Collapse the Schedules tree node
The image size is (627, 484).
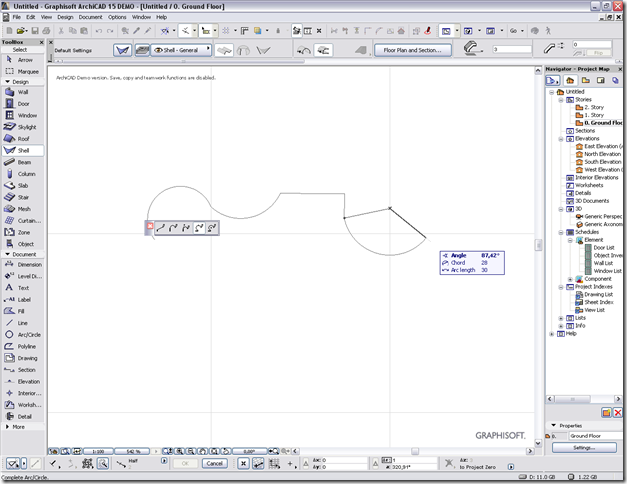click(561, 232)
